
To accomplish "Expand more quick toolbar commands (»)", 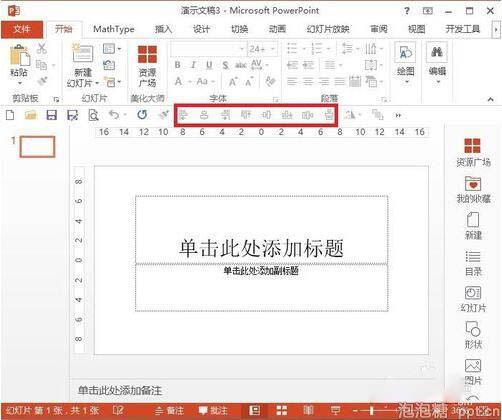I will point(398,115).
